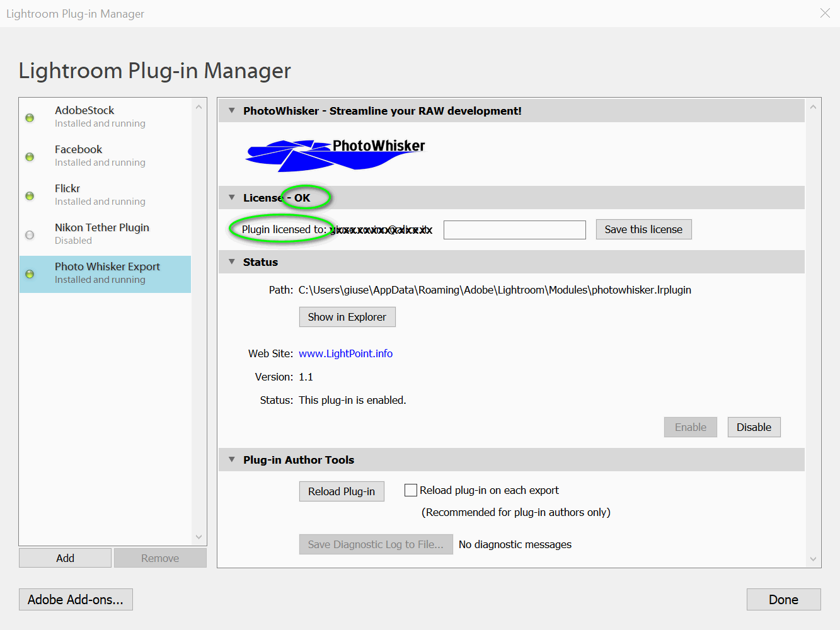Viewport: 840px width, 630px height.
Task: Select the Nikon Tether Plugin entry
Action: point(105,234)
